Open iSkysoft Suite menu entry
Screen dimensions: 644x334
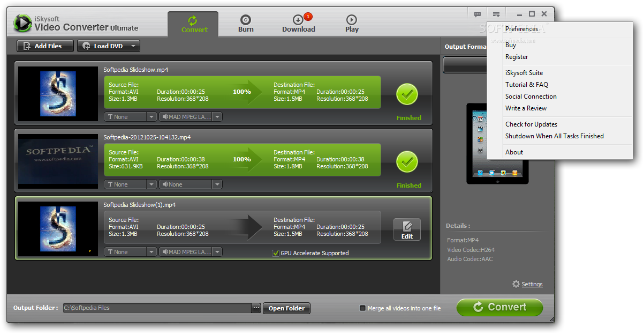click(x=524, y=73)
